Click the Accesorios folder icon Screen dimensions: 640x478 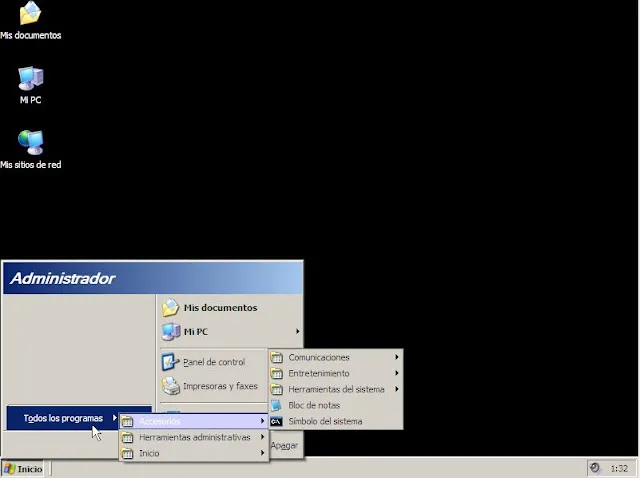(x=127, y=421)
